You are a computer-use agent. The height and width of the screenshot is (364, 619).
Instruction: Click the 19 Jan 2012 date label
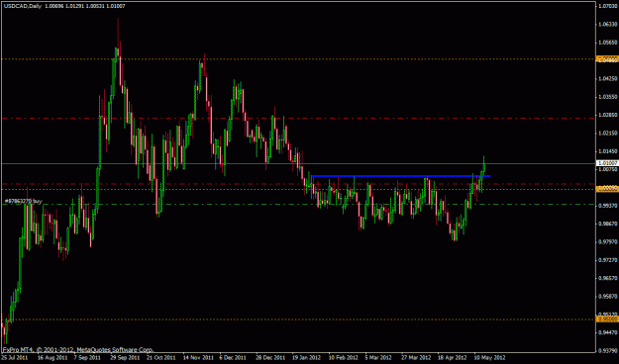tap(306, 358)
